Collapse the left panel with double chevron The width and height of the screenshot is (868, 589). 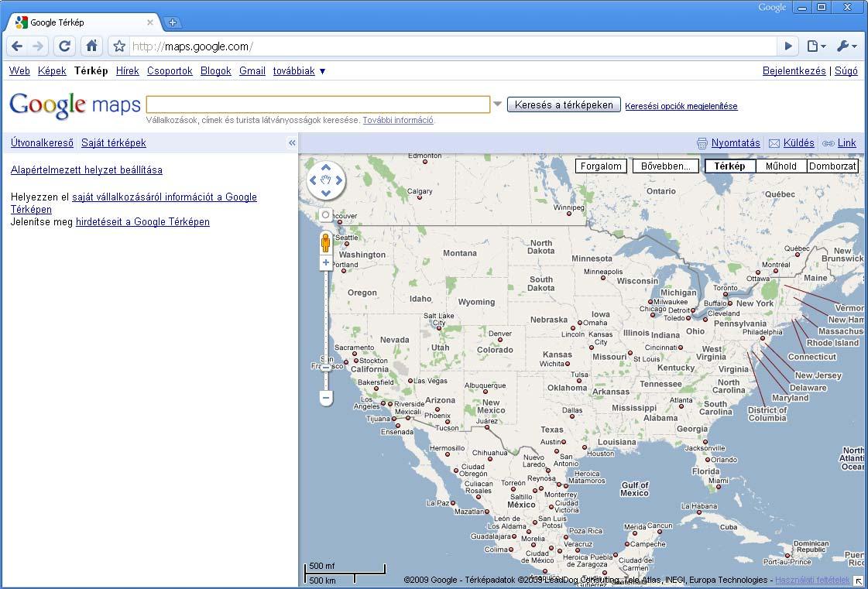(292, 143)
